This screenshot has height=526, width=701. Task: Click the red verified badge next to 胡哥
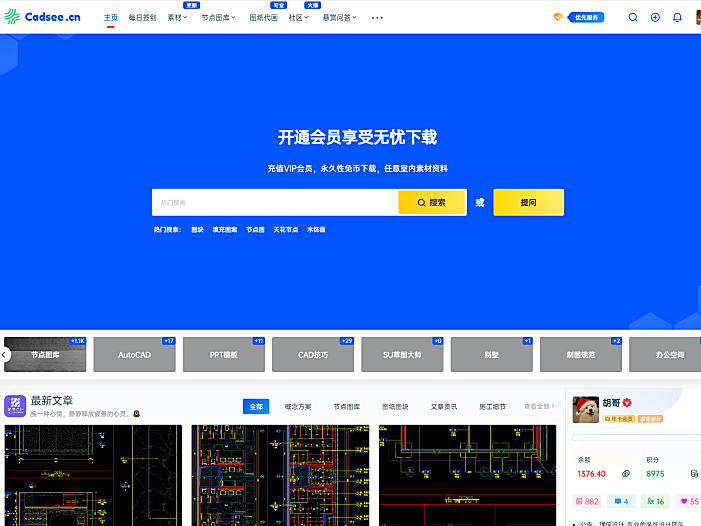pyautogui.click(x=627, y=403)
